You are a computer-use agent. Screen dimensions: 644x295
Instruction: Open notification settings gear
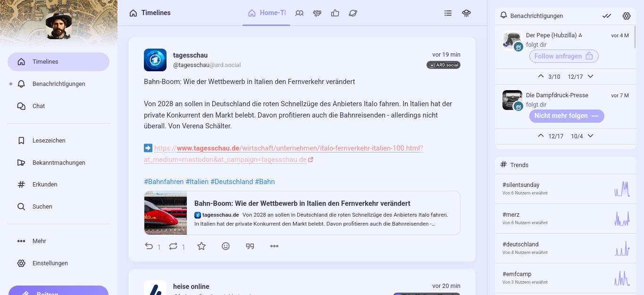coord(627,16)
